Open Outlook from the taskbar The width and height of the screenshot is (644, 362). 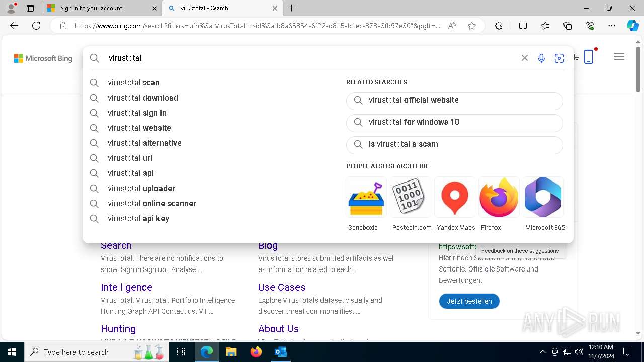[281, 352]
